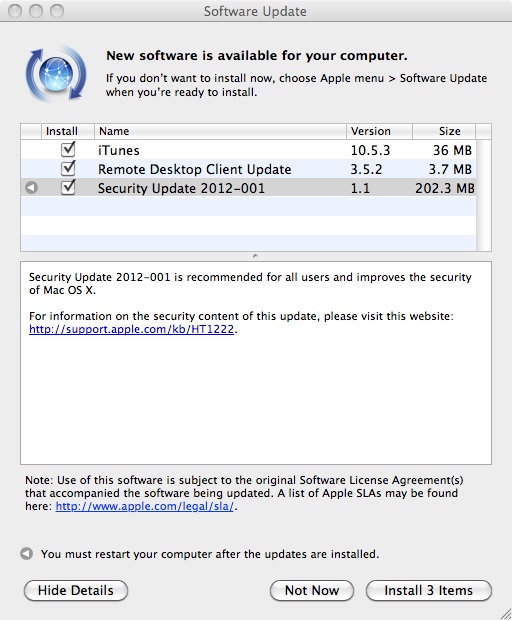512x620 pixels.
Task: Uncheck Security Update 2012-001 checkbox
Action: 68,187
